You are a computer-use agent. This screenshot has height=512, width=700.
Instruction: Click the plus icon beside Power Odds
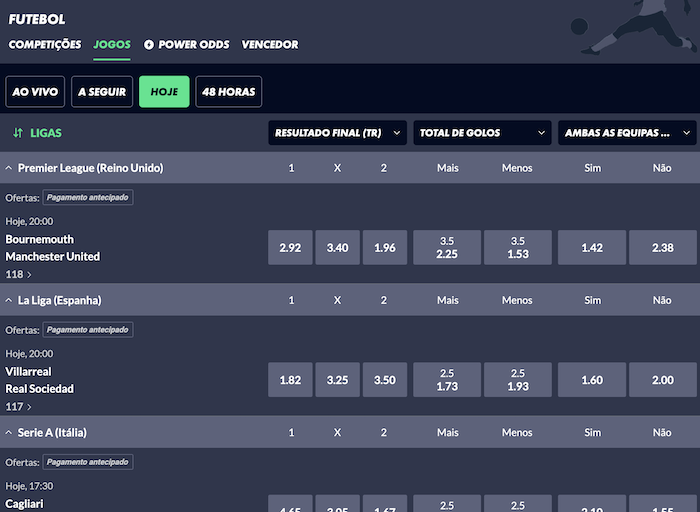tap(149, 45)
